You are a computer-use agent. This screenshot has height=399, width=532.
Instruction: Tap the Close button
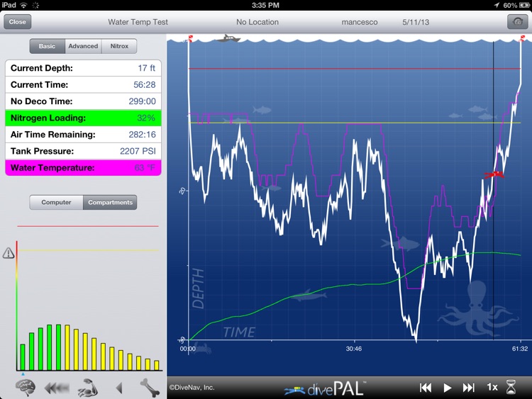coord(17,22)
